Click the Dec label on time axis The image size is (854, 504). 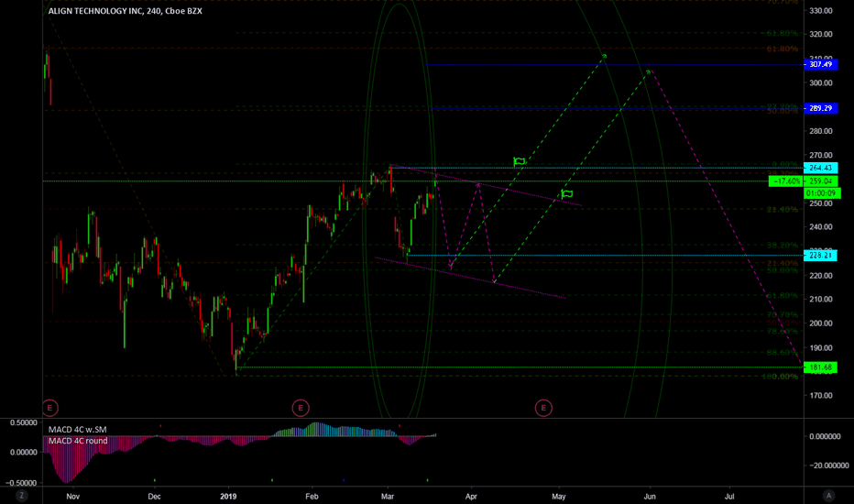(x=154, y=497)
